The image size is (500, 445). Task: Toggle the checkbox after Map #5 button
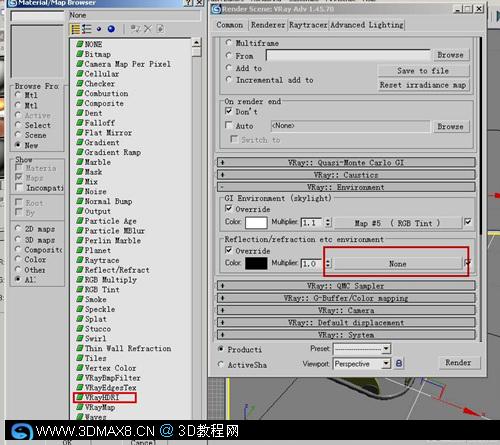(468, 222)
